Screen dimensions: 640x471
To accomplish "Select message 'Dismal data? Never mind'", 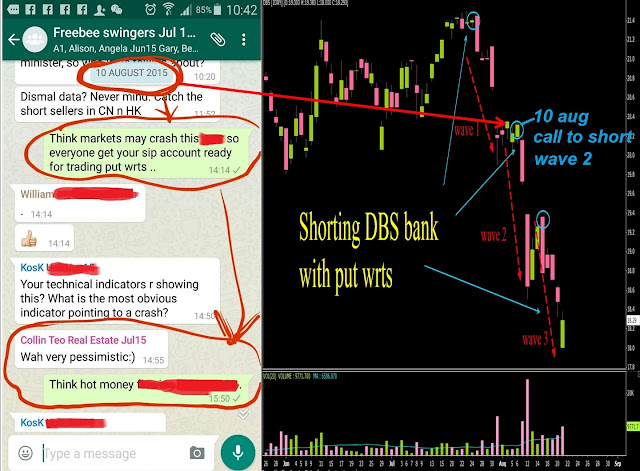I will [x=117, y=104].
